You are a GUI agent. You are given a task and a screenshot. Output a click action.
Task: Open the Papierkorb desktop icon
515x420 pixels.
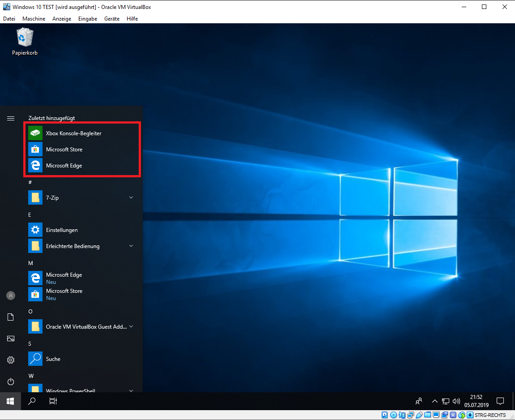[x=25, y=42]
